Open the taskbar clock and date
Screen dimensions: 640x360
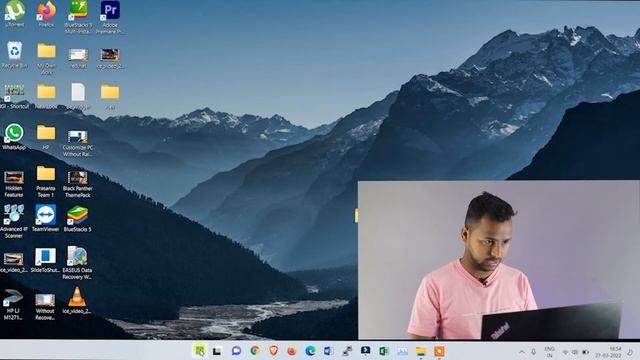[609, 352]
